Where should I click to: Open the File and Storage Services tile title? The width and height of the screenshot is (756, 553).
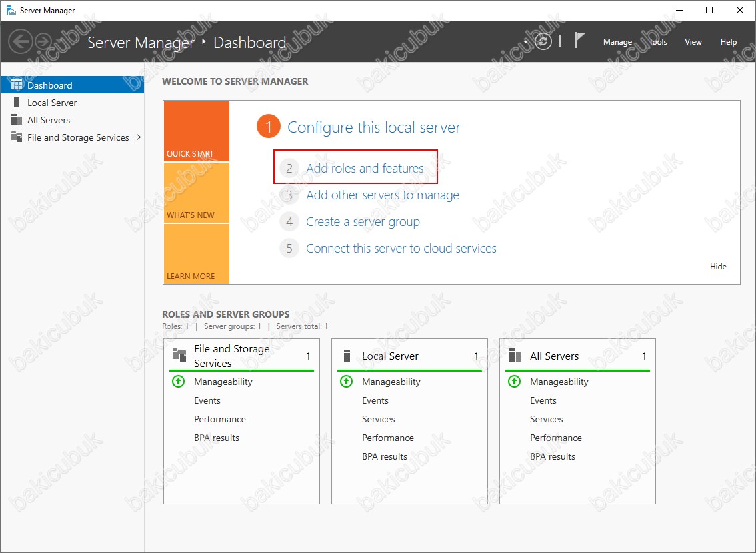click(231, 356)
